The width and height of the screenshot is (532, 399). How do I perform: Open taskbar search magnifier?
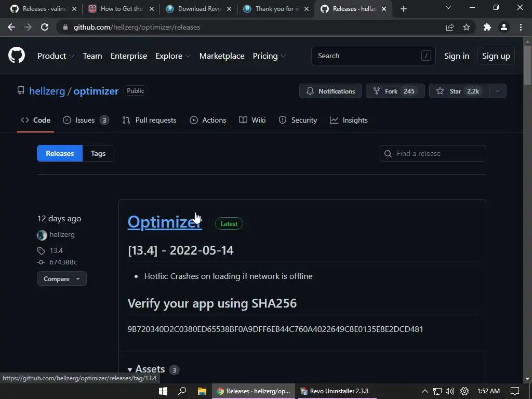(182, 391)
